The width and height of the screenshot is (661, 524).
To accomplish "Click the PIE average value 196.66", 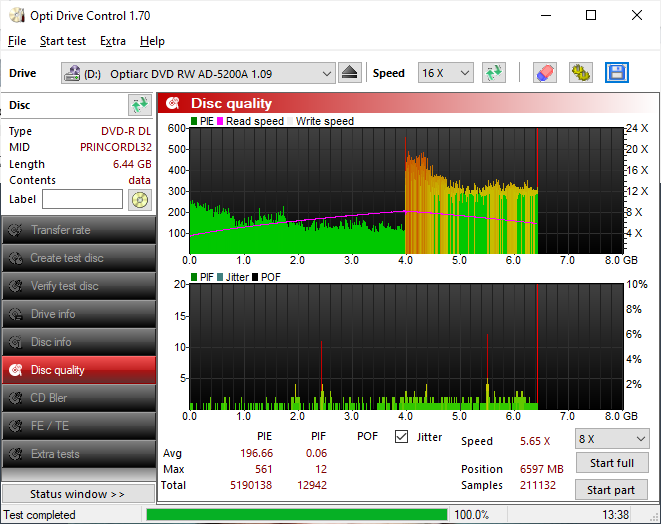I will coord(256,453).
